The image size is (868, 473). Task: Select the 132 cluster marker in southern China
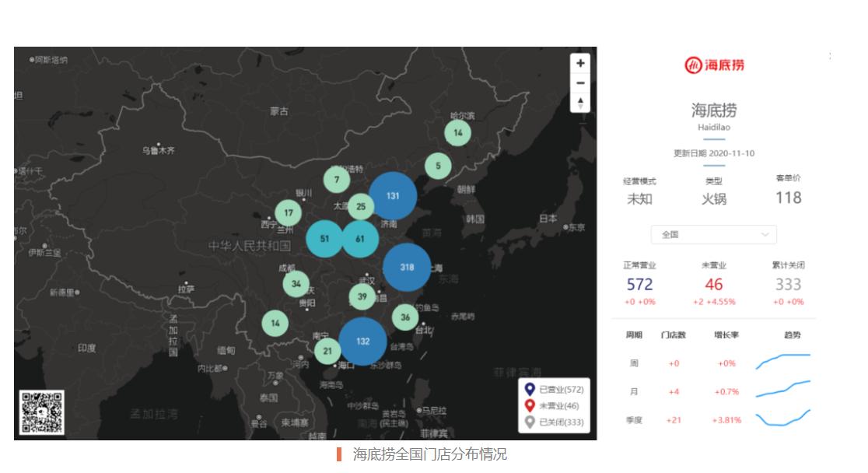pos(363,342)
